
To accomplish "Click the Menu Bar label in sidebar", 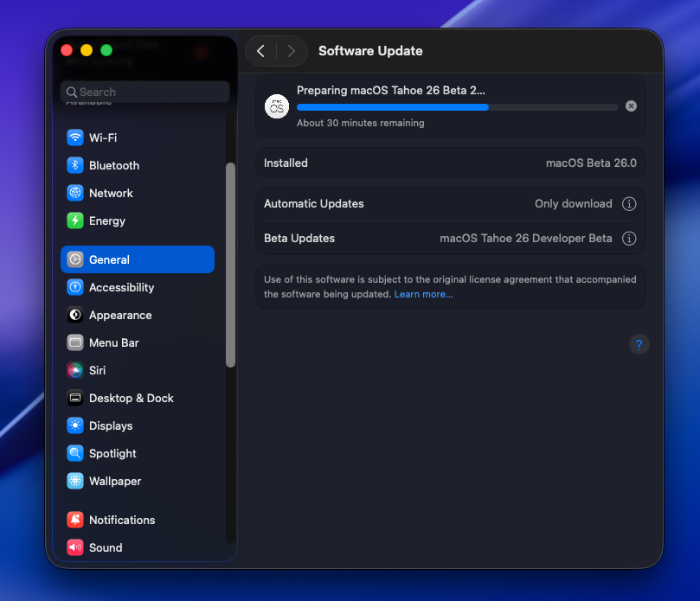I will click(x=114, y=342).
